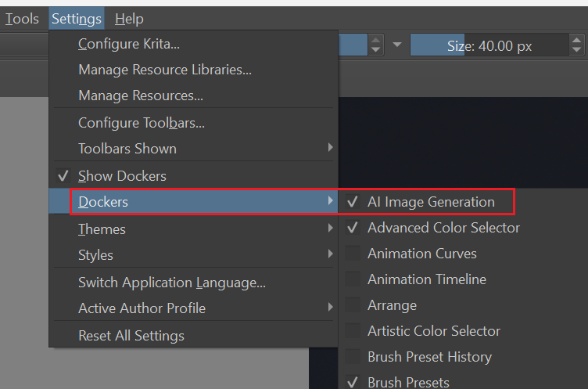The height and width of the screenshot is (389, 588).
Task: Enable the Animation Curves docker
Action: [411, 254]
